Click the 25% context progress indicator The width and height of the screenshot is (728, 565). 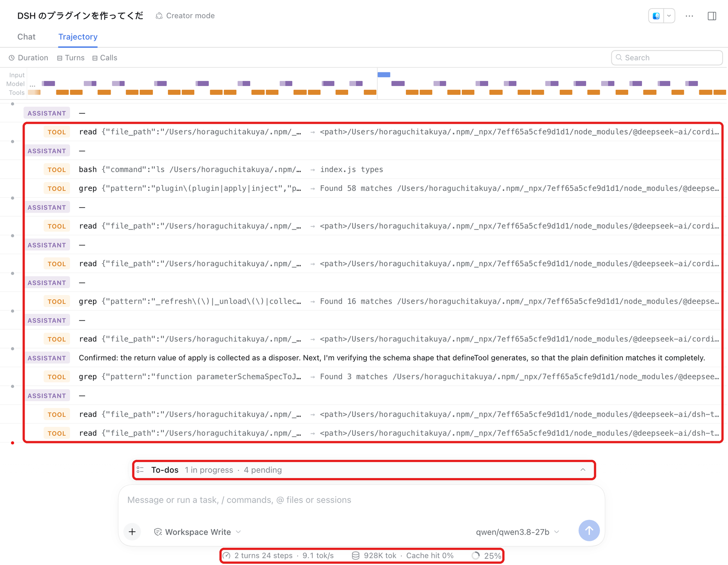[486, 555]
